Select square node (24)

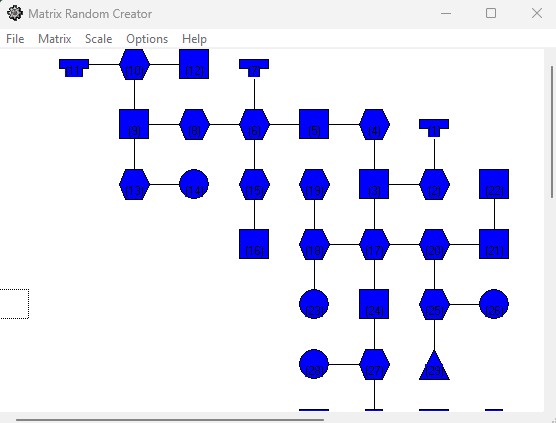point(374,304)
